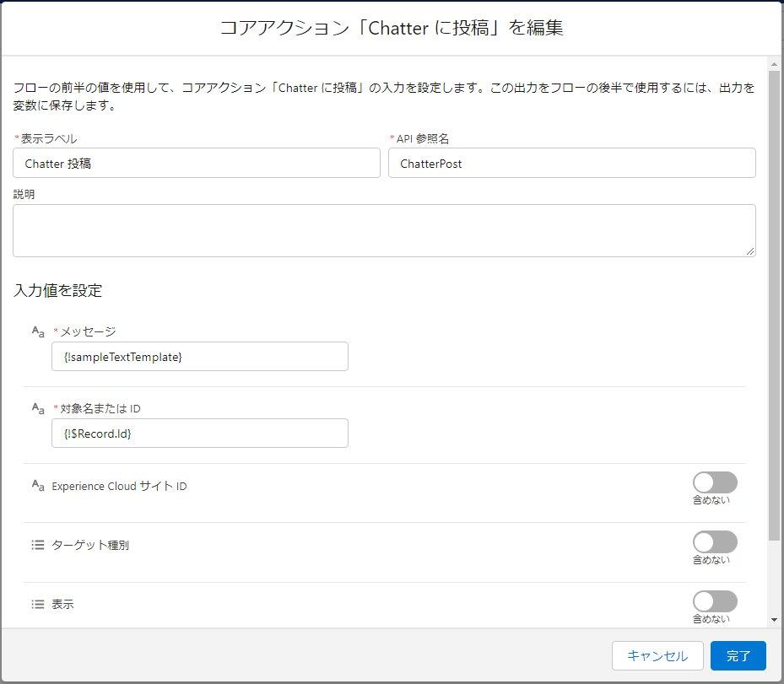Click the ターゲット種別 label text

90,545
